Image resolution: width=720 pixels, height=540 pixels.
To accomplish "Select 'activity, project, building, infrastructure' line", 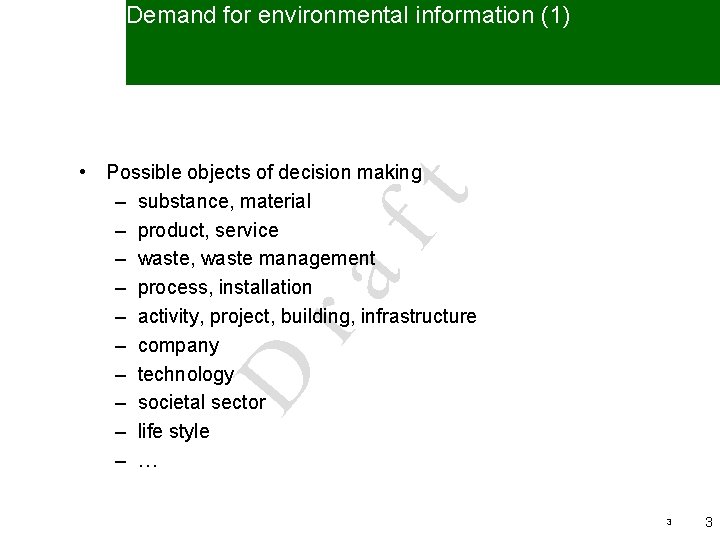I will 306,316.
